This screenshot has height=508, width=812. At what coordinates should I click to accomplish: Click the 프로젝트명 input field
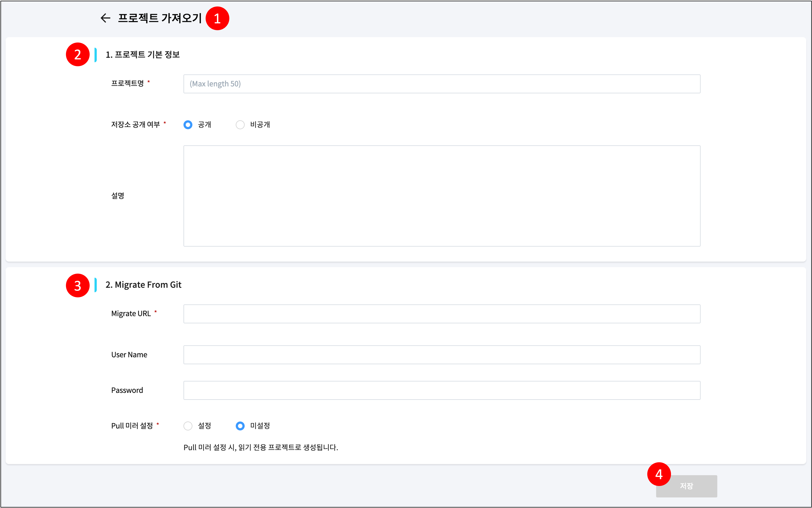442,84
